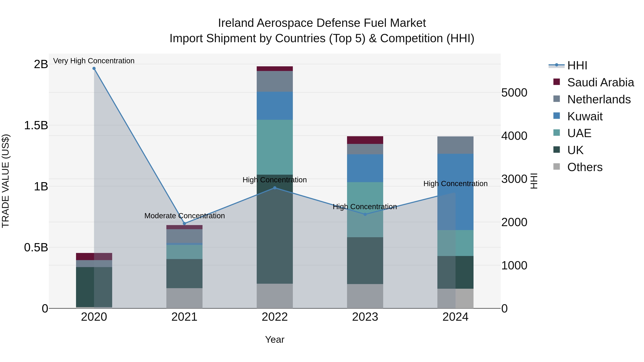Click the Saudi Arabia legend label
The image size is (644, 362).
coord(601,82)
